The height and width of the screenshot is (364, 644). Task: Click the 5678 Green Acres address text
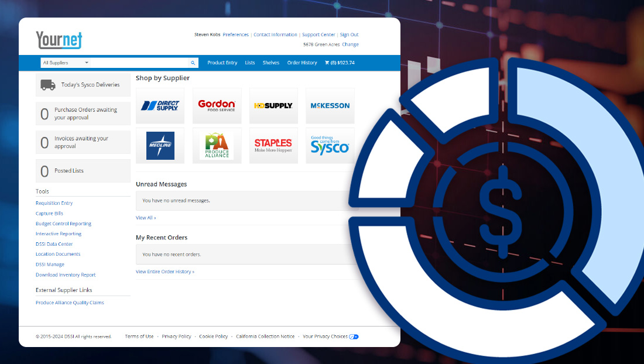[x=321, y=44]
